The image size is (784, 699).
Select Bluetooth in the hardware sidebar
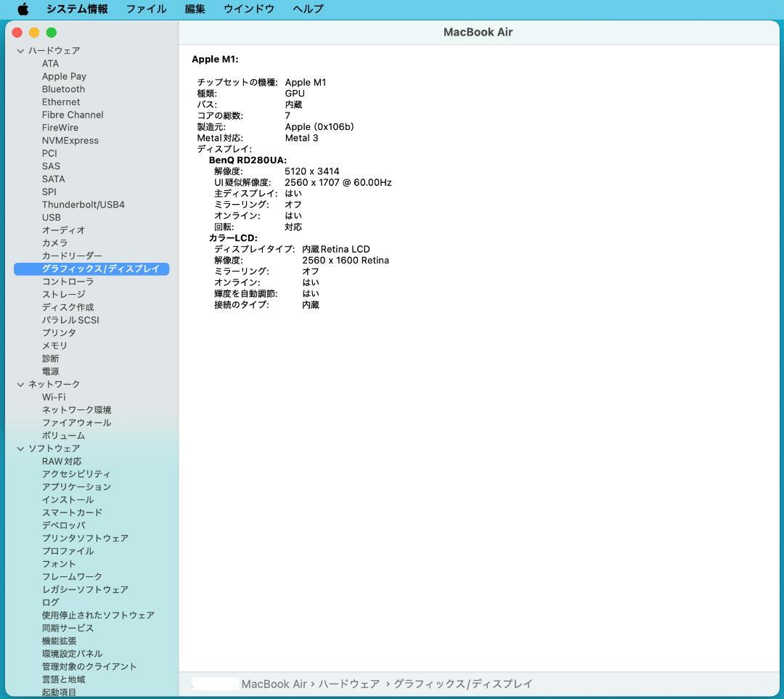(63, 89)
